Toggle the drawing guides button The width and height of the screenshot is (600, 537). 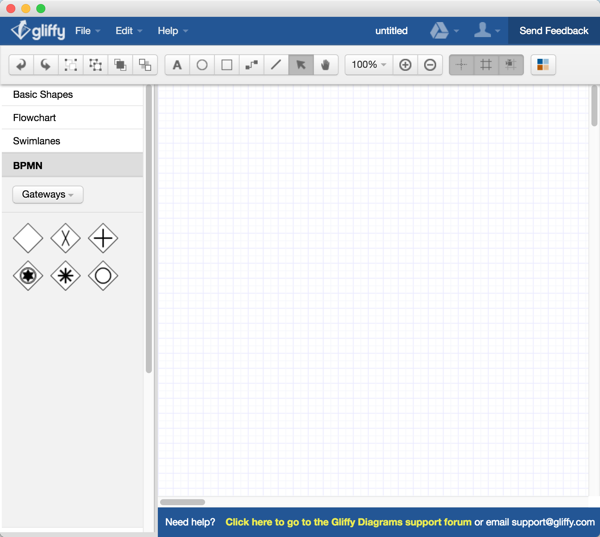pos(461,65)
